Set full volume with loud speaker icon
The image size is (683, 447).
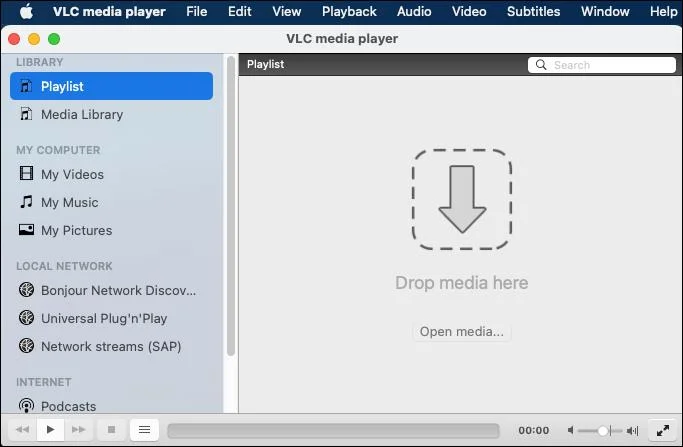(632, 430)
